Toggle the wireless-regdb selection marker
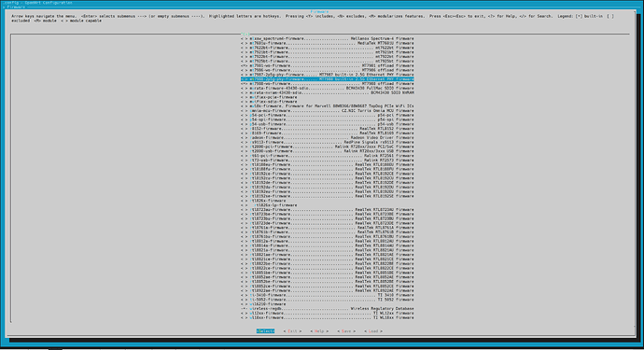The height and width of the screenshot is (350, 644). tap(245, 309)
